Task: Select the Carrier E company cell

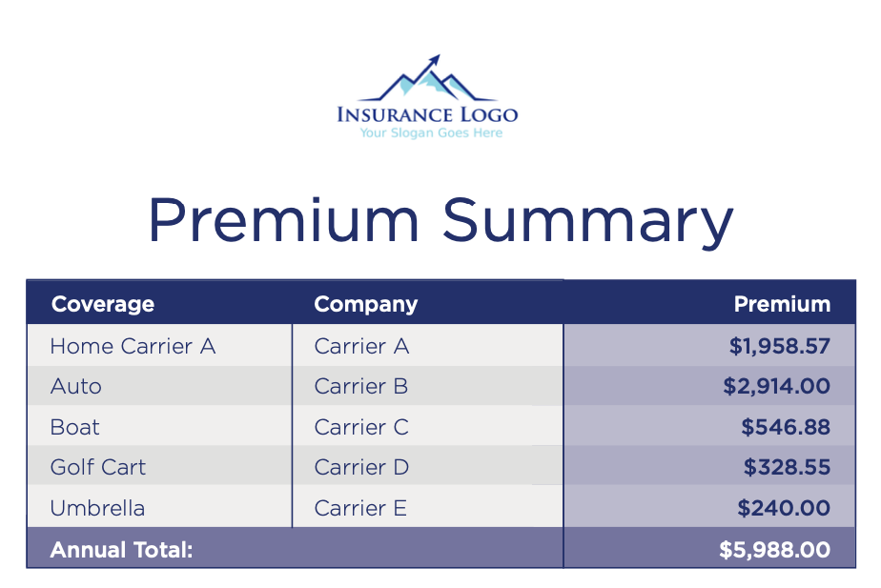Action: 360,508
